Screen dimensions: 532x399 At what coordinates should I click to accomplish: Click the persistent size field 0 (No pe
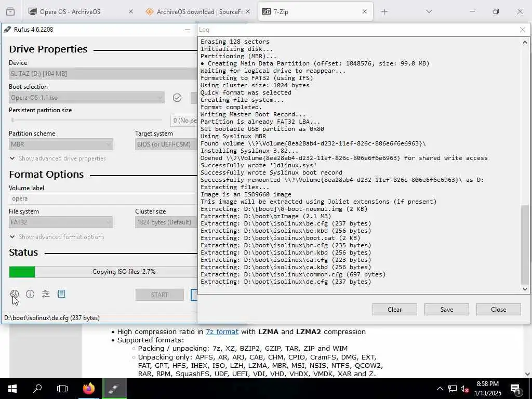(183, 121)
